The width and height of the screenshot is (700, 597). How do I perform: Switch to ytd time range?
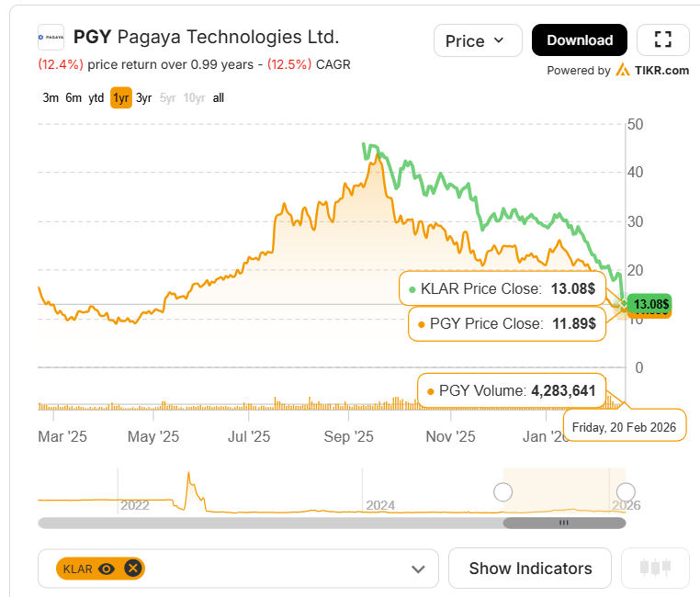(x=96, y=97)
